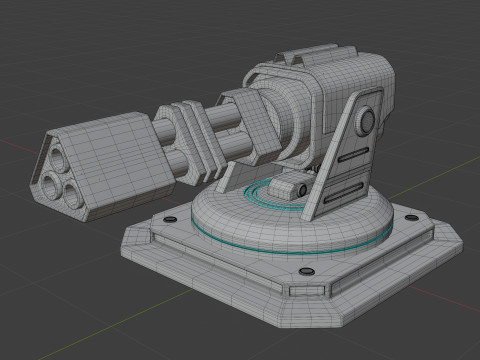
Task: Select the black bolt on platform right corner
Action: pyautogui.click(x=411, y=218)
